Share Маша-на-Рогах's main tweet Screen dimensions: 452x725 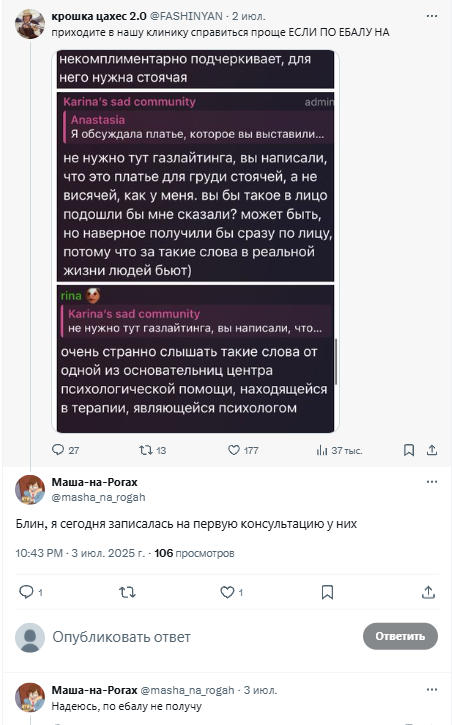428,592
